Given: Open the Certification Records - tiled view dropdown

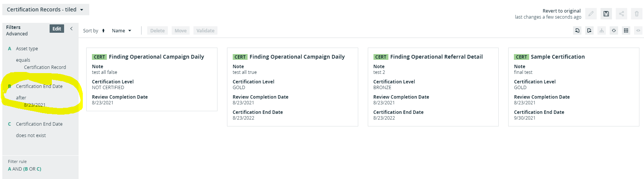Looking at the screenshot, I should pos(46,10).
